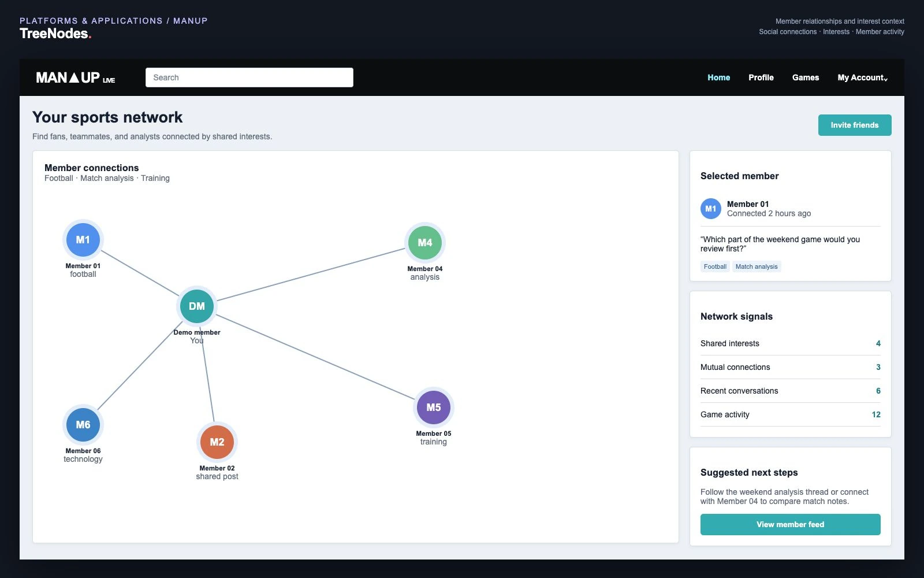Click the 'Member 02' label under the M2 node
This screenshot has width=924, height=578.
point(217,468)
